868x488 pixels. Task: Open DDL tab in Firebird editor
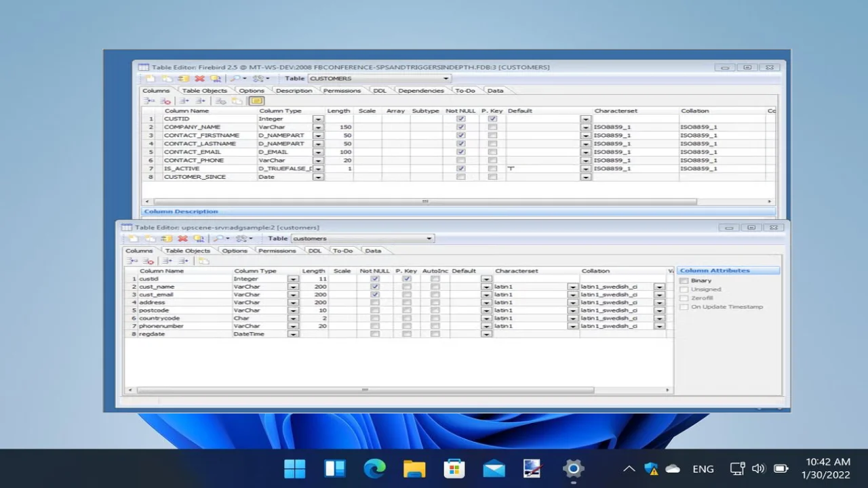380,90
